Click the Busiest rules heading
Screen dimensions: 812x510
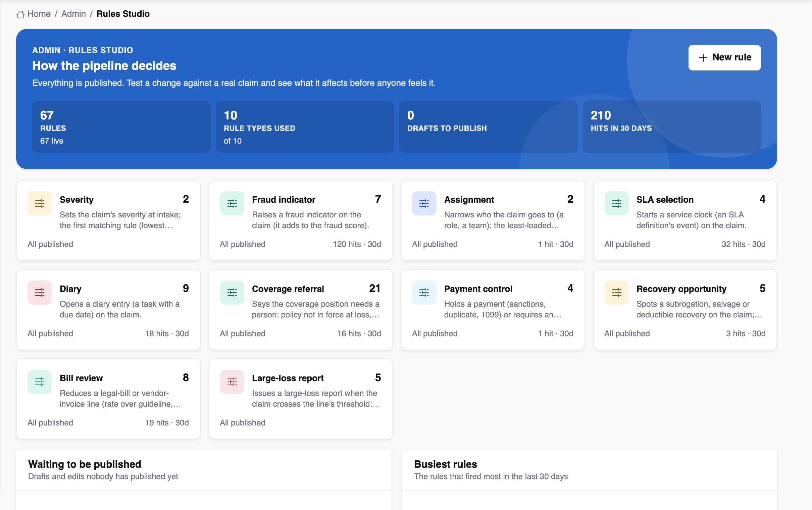tap(446, 464)
